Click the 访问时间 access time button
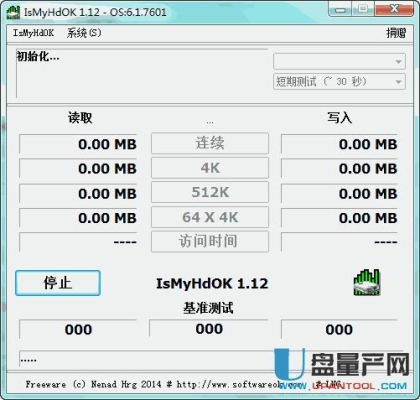420x400 pixels. tap(210, 241)
